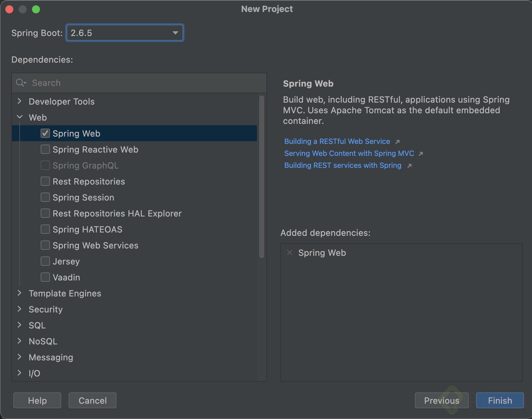Check the Rest Repositories checkbox

click(x=45, y=181)
